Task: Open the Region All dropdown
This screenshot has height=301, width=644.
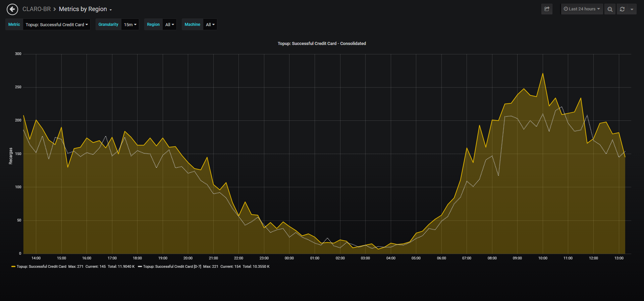Action: click(170, 24)
